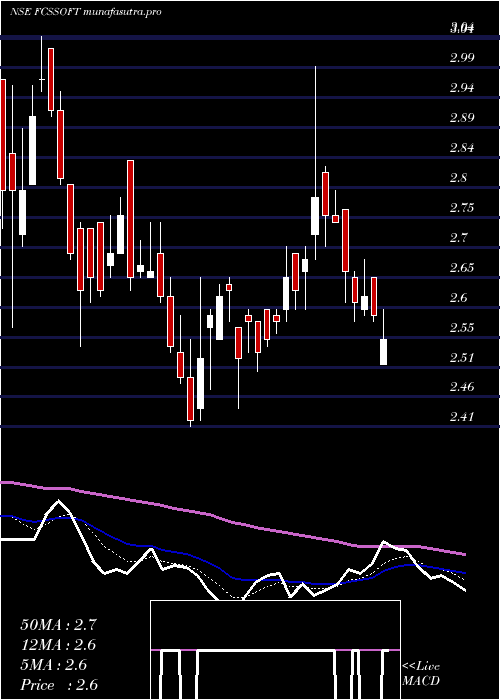Click the 2.46 price axis label
Image resolution: width=500 pixels, height=700 pixels.
point(462,387)
